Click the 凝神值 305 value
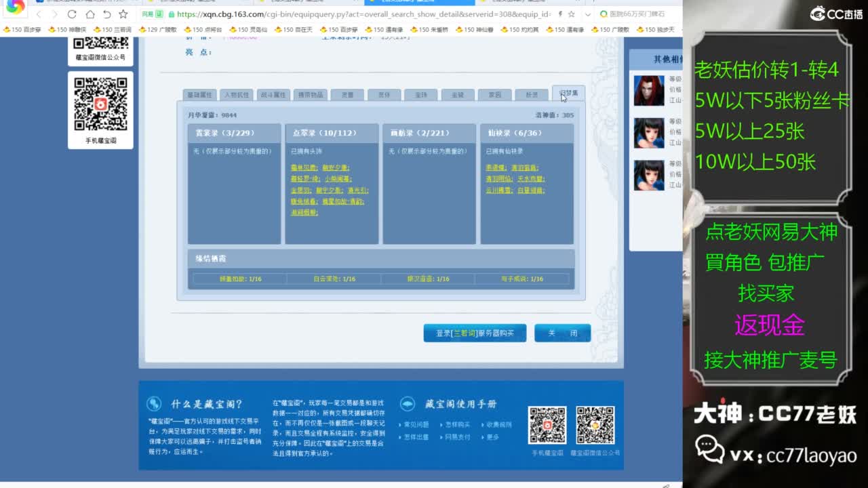Screen dimensions: 868x488 tap(554, 115)
